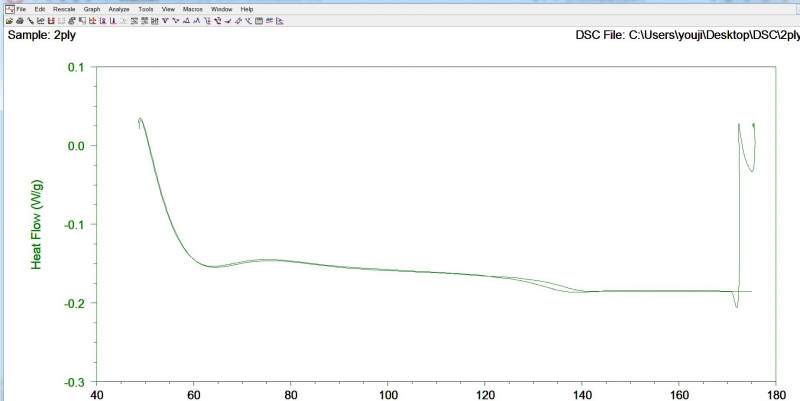Image resolution: width=800 pixels, height=401 pixels.
Task: Open the Edit menu
Action: point(40,9)
